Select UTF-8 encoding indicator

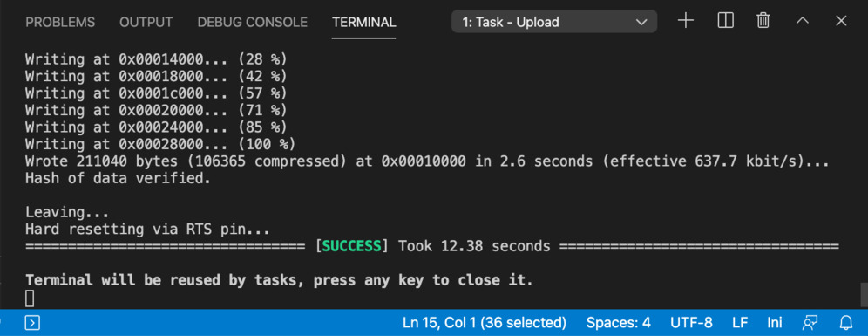(691, 323)
